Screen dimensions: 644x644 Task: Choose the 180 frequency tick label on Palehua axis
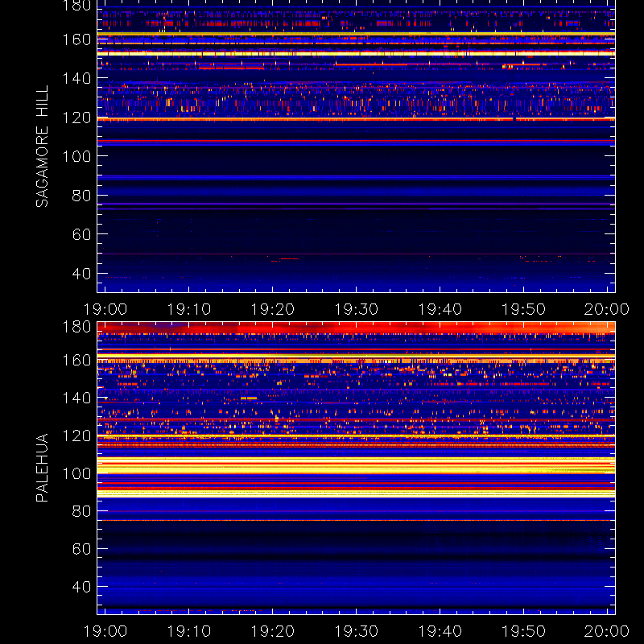tap(76, 327)
